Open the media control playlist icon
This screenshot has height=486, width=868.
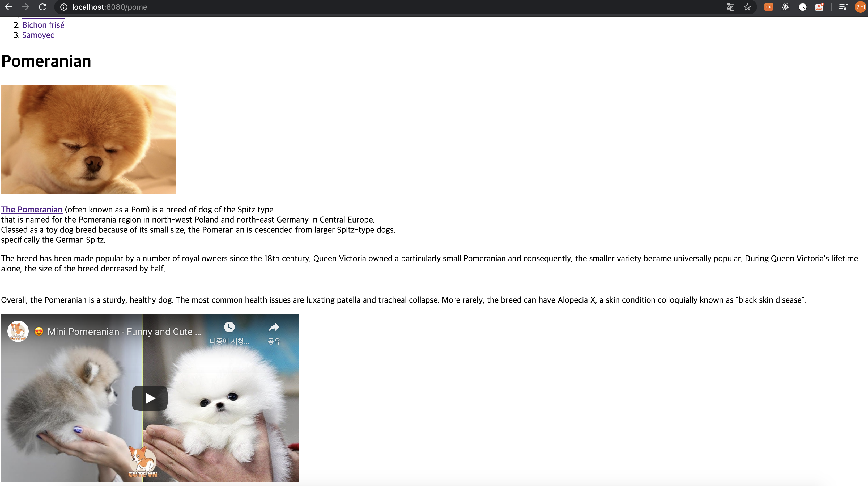(x=843, y=7)
